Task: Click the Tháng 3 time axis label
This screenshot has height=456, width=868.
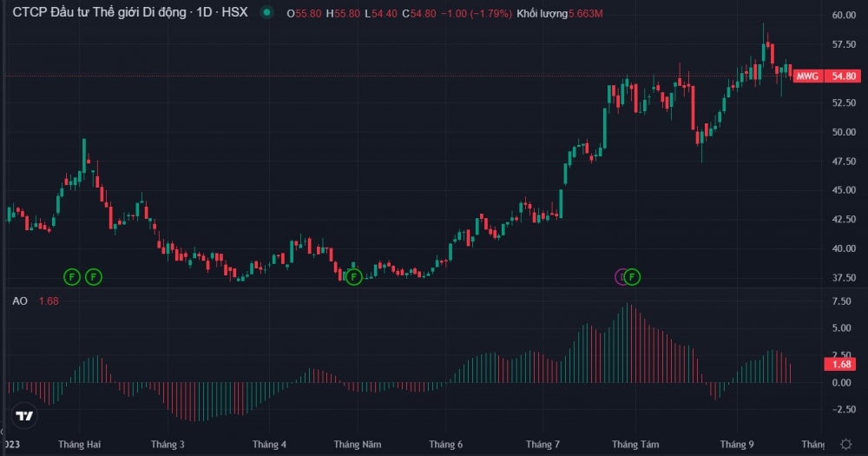Action: 168,445
